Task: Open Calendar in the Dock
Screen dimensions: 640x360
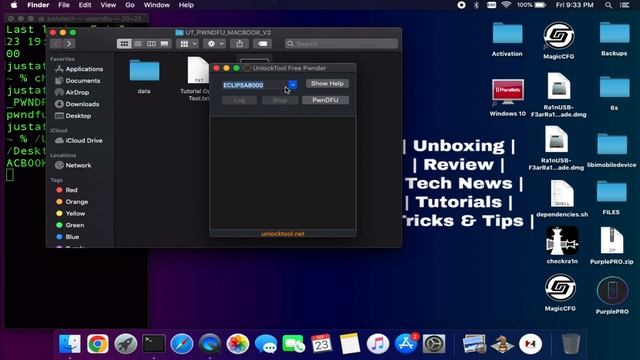Action: (x=322, y=344)
